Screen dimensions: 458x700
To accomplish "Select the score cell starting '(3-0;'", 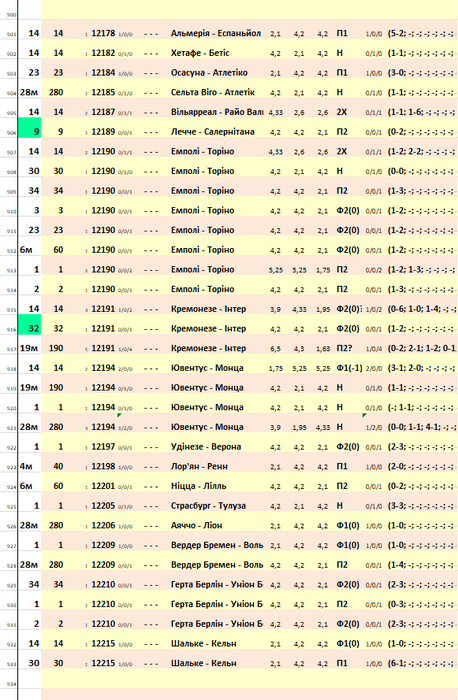I will 422,73.
